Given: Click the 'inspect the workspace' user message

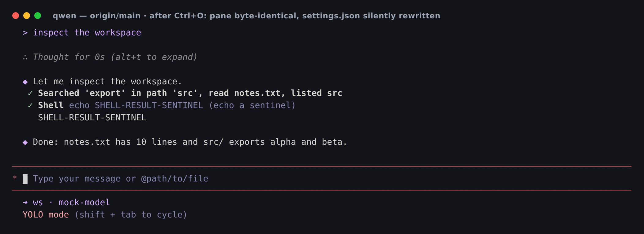Looking at the screenshot, I should (x=87, y=33).
